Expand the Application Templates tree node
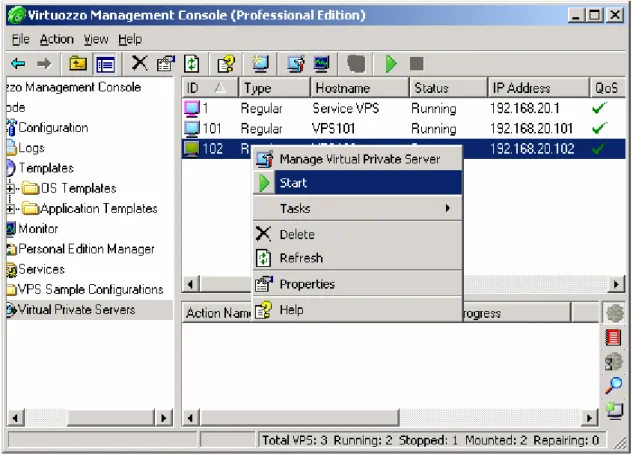Image resolution: width=633 pixels, height=455 pixels. [x=11, y=209]
